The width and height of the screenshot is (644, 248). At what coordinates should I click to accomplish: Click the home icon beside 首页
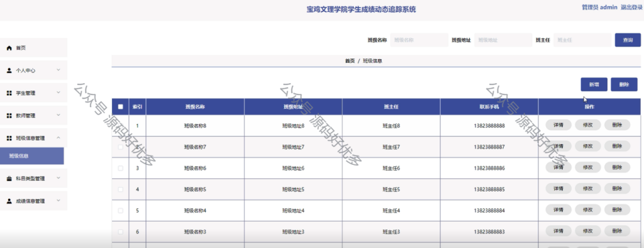(x=9, y=48)
